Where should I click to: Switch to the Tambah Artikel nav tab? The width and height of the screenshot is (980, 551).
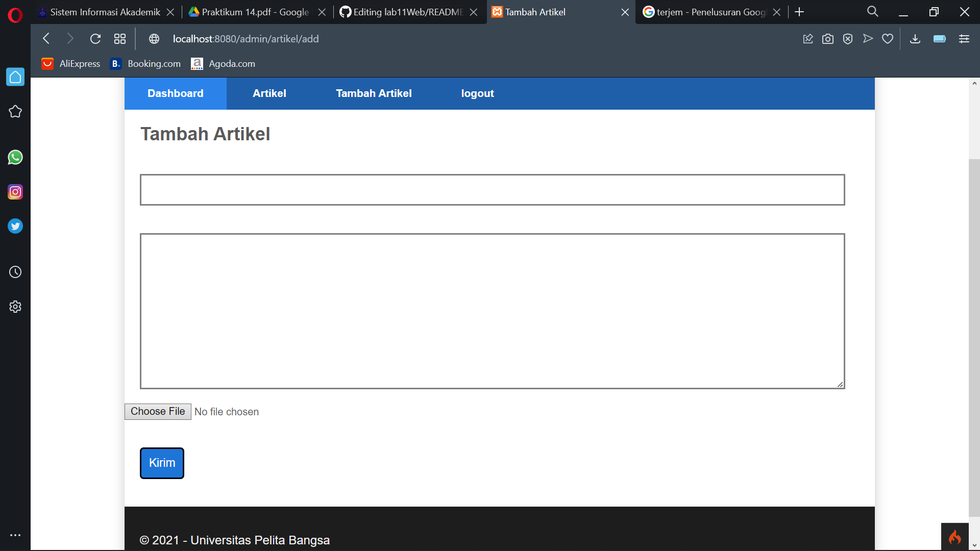click(374, 93)
